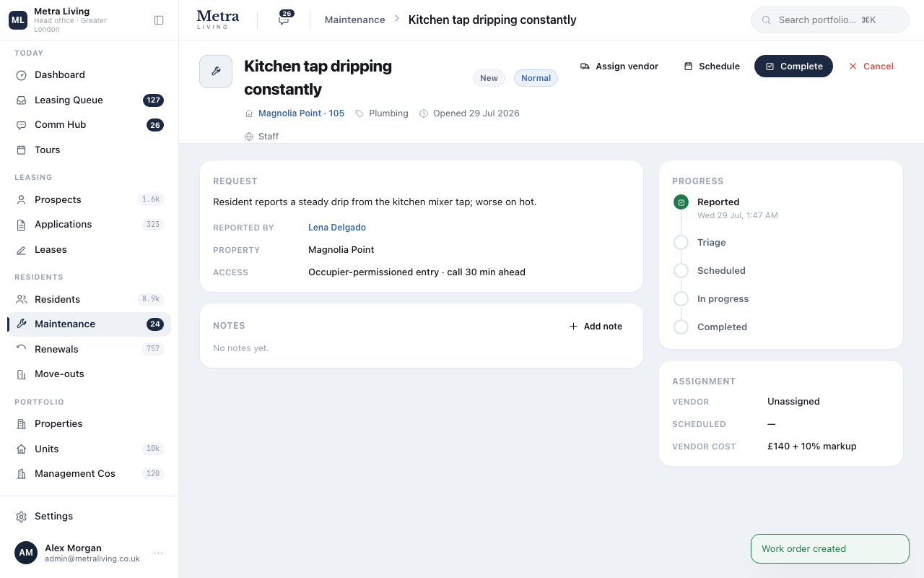Mark the Completed progress step circle

681,327
